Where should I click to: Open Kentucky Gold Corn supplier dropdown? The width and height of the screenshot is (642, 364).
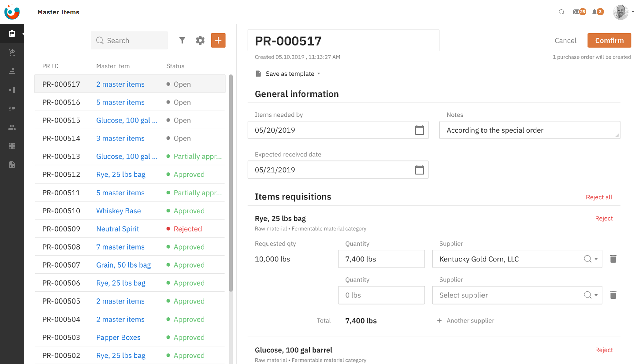596,259
